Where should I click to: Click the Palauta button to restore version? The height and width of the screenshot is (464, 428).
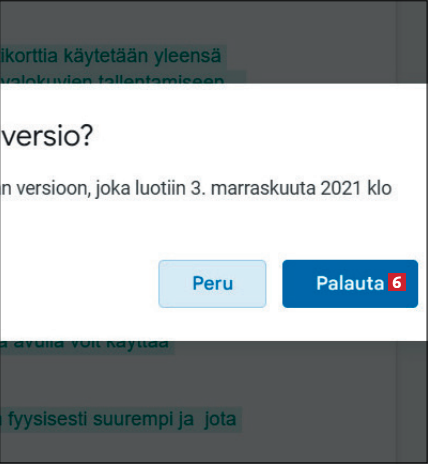point(350,284)
